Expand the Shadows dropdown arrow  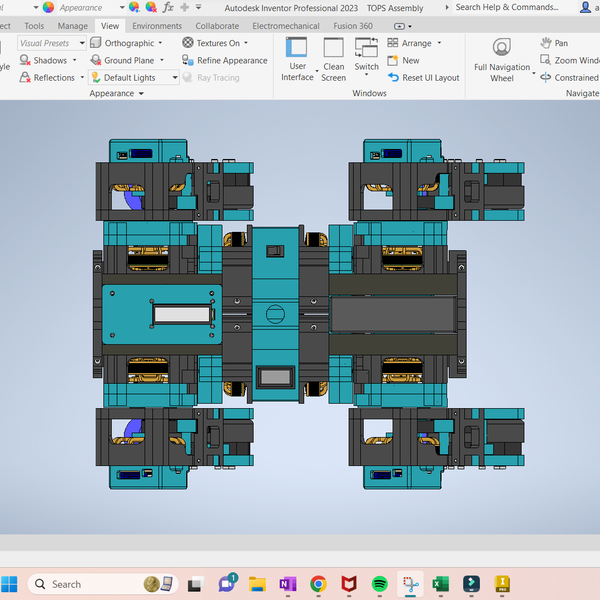(75, 60)
